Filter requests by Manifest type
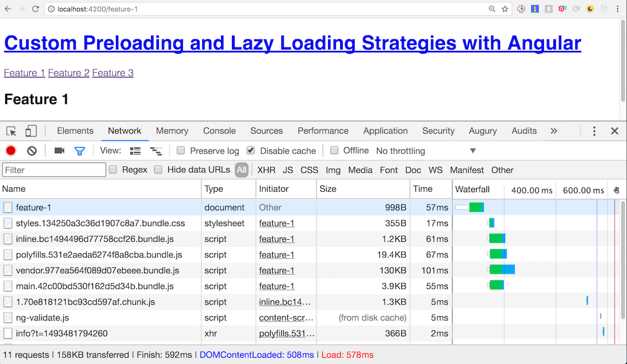This screenshot has width=627, height=364. (x=467, y=170)
